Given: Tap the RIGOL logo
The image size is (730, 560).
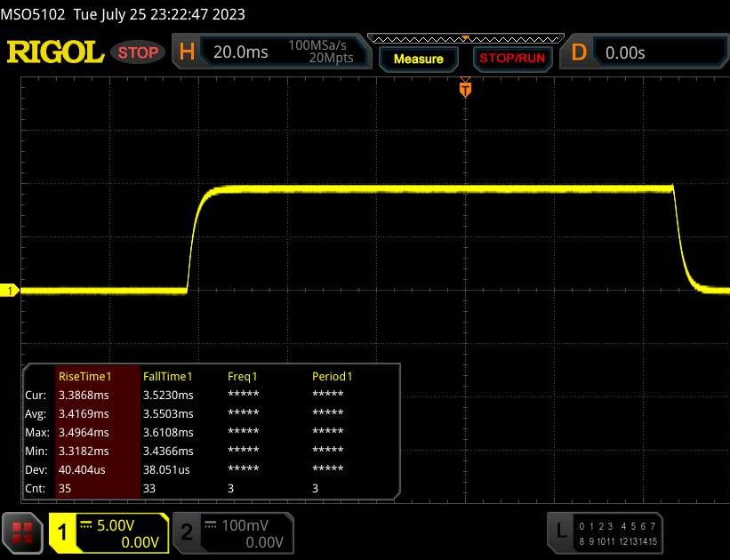Looking at the screenshot, I should point(55,52).
